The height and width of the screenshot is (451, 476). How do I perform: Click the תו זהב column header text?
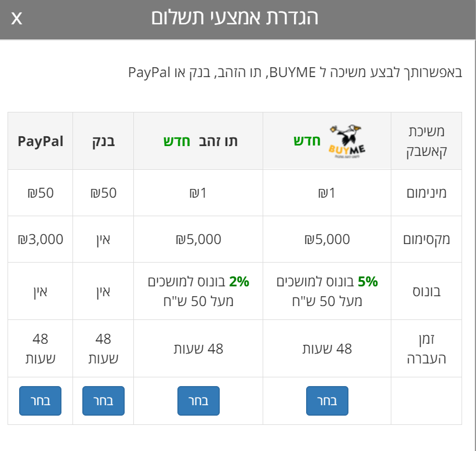click(218, 141)
